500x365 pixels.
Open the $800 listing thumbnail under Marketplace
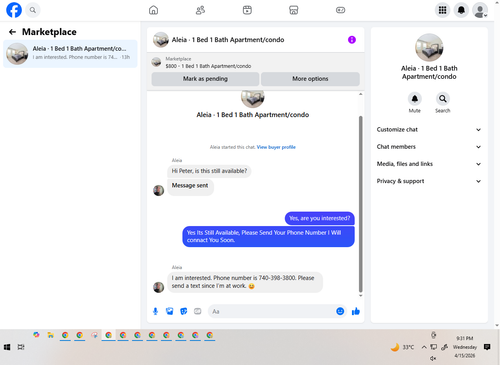coord(156,62)
